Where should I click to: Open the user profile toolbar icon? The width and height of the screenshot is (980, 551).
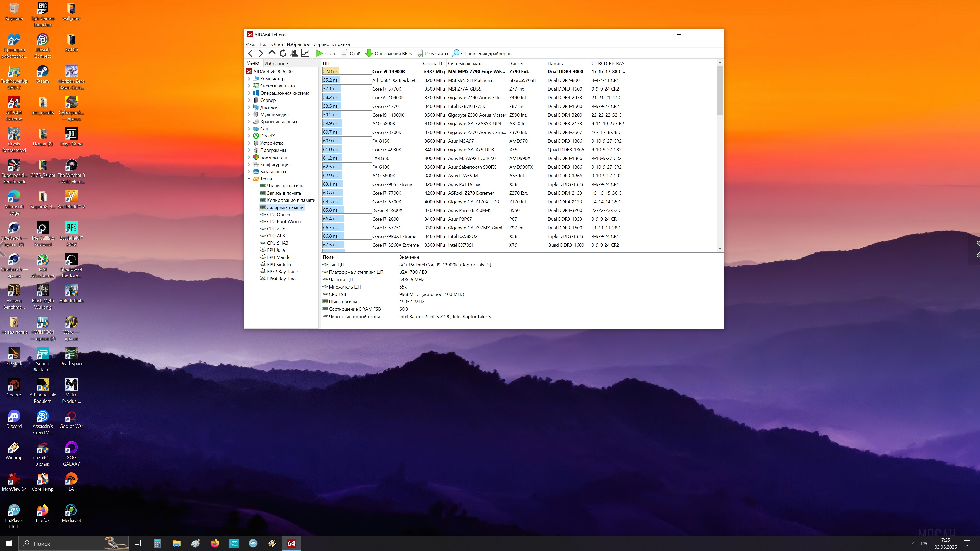point(294,53)
